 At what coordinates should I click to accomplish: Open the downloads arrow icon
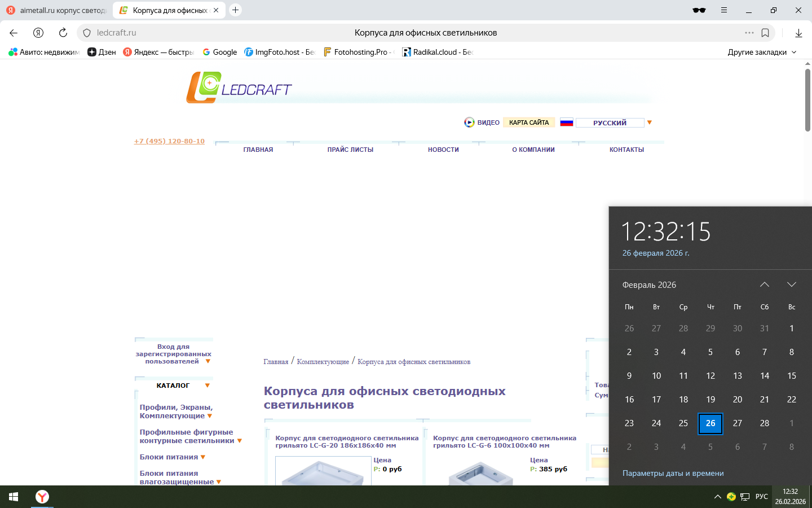coord(798,33)
